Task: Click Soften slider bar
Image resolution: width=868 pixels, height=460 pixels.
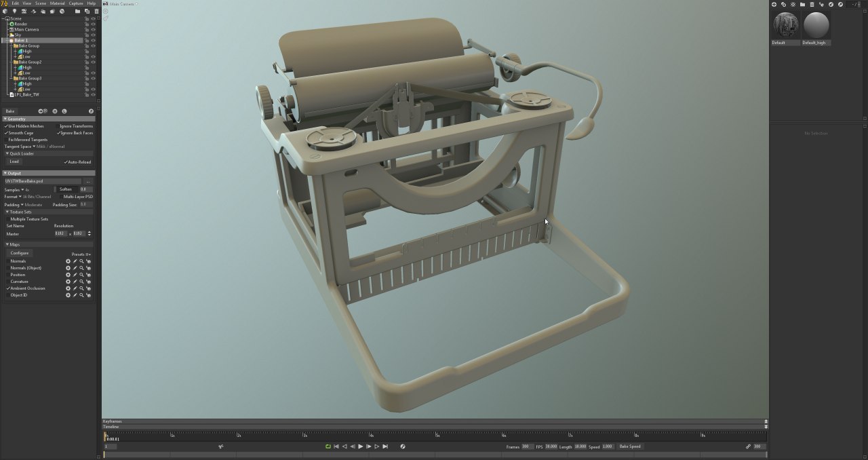Action: coord(66,189)
